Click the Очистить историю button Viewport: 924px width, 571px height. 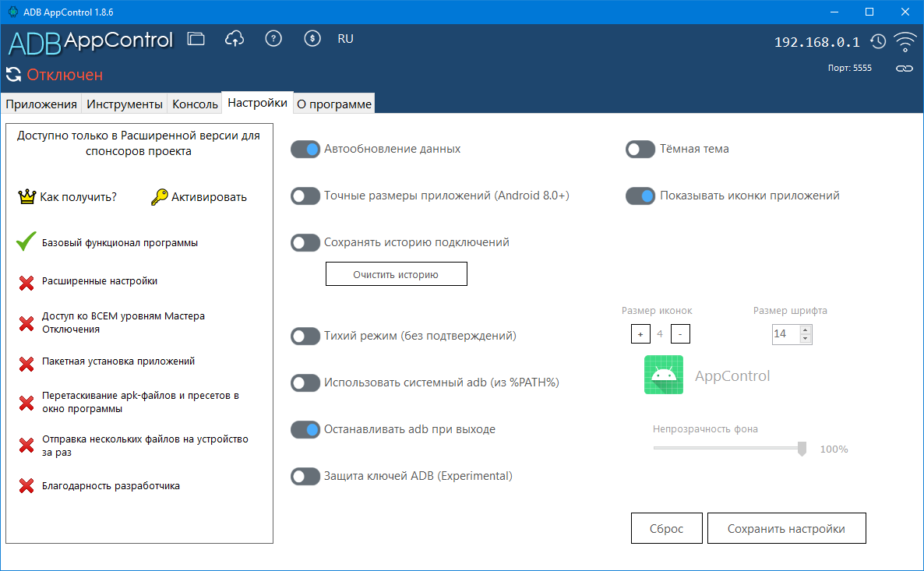click(x=396, y=274)
